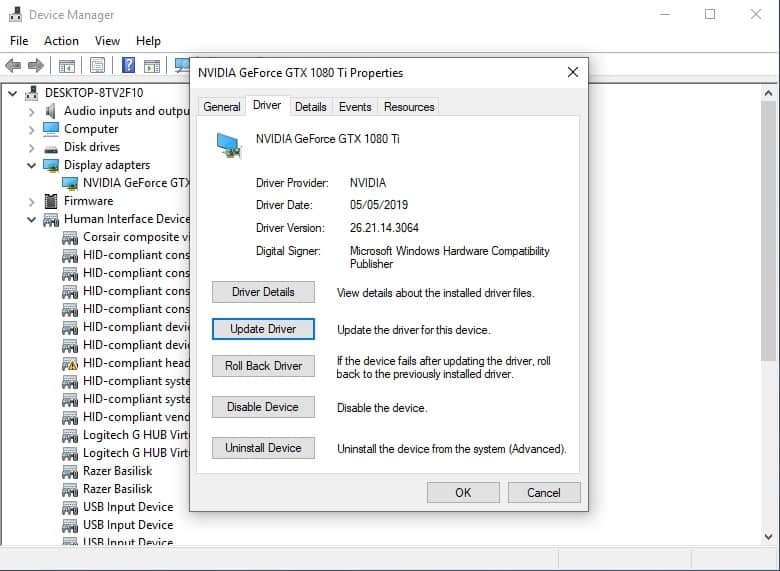Click the vertical scrollbar thumb

[769, 231]
